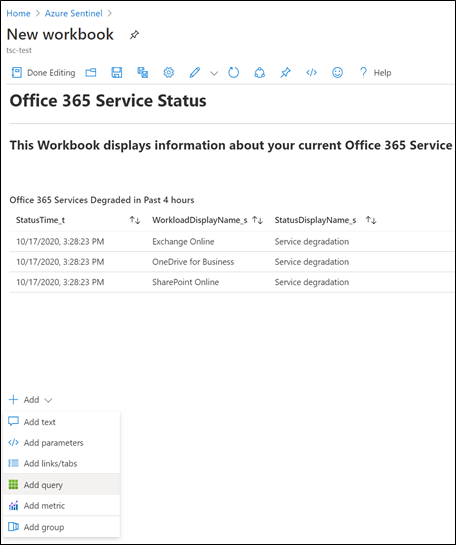Screen dimensions: 456x545
Task: Choose Add metric from the menu
Action: tap(62, 506)
